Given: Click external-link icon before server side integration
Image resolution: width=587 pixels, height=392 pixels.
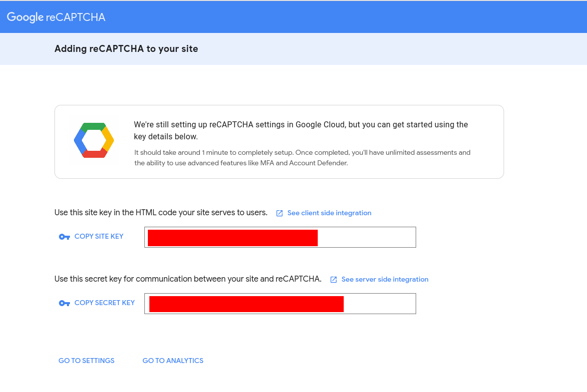Looking at the screenshot, I should point(334,280).
